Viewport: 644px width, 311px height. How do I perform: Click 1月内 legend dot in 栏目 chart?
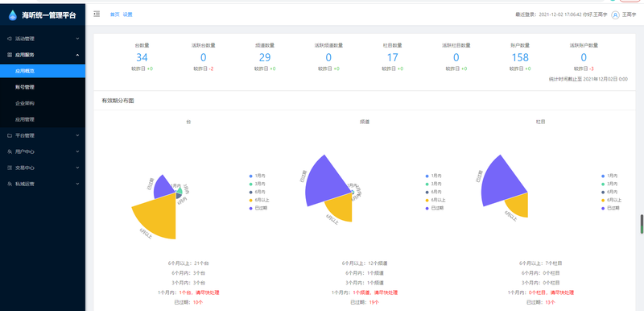click(x=603, y=176)
